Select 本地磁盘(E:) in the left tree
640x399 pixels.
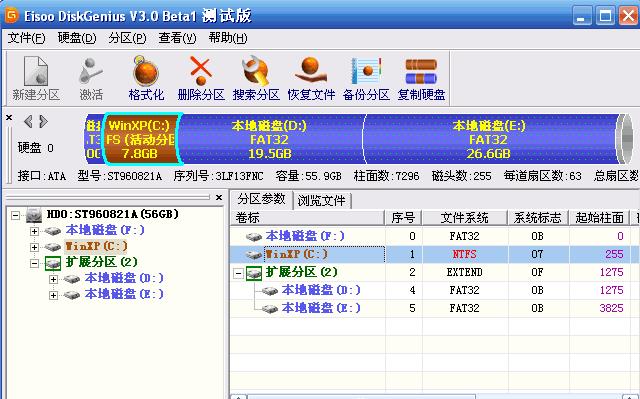[x=124, y=294]
